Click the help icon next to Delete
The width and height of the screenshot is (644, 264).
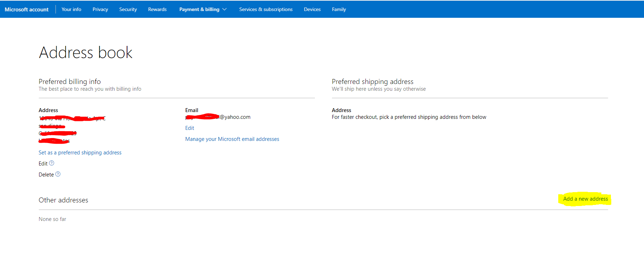(58, 174)
